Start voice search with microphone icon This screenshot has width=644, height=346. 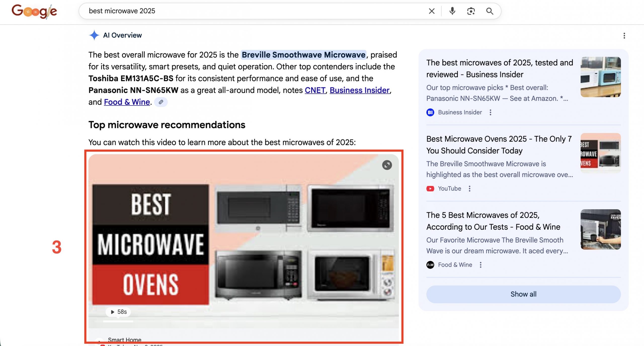coord(452,11)
